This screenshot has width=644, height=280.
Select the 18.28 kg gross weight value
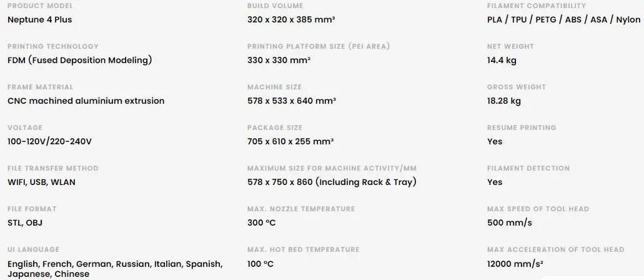point(504,101)
